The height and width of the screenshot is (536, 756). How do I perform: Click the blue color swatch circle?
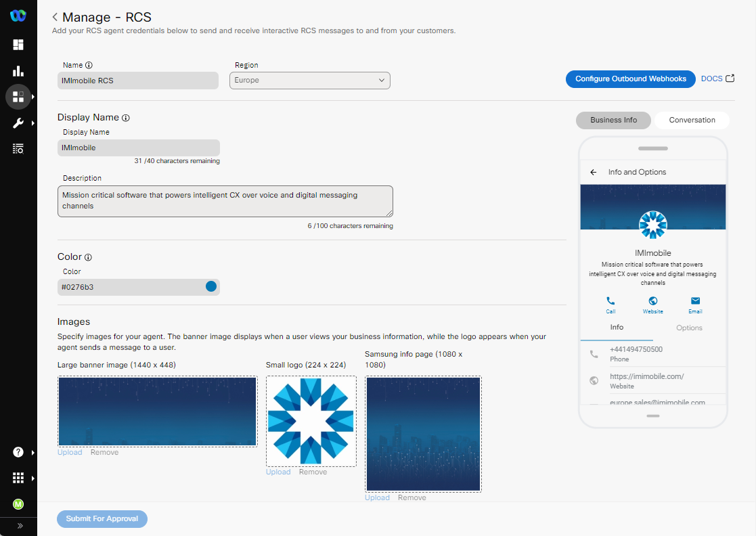click(211, 287)
